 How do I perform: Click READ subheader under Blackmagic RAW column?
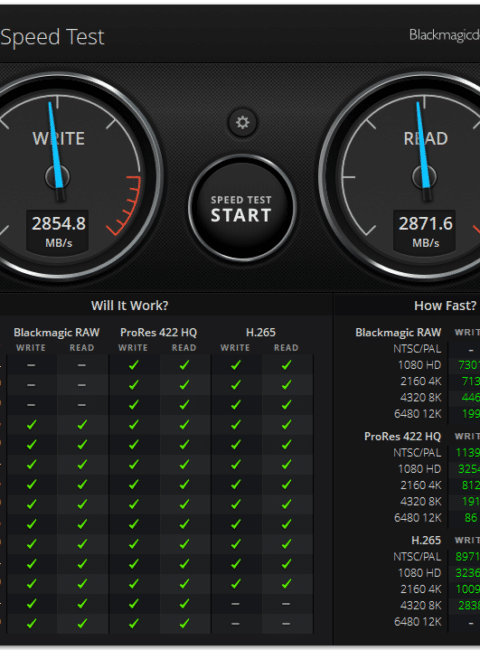(82, 348)
